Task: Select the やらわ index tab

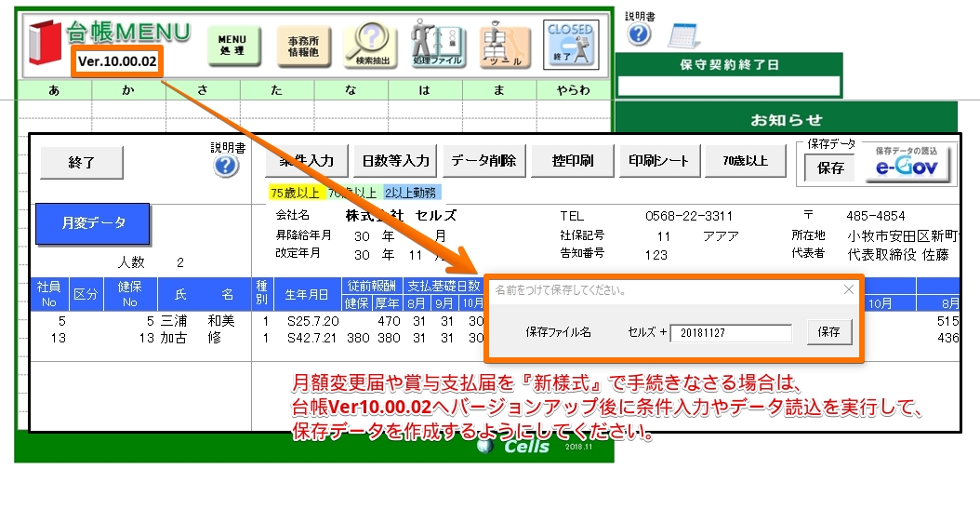Action: pos(573,90)
